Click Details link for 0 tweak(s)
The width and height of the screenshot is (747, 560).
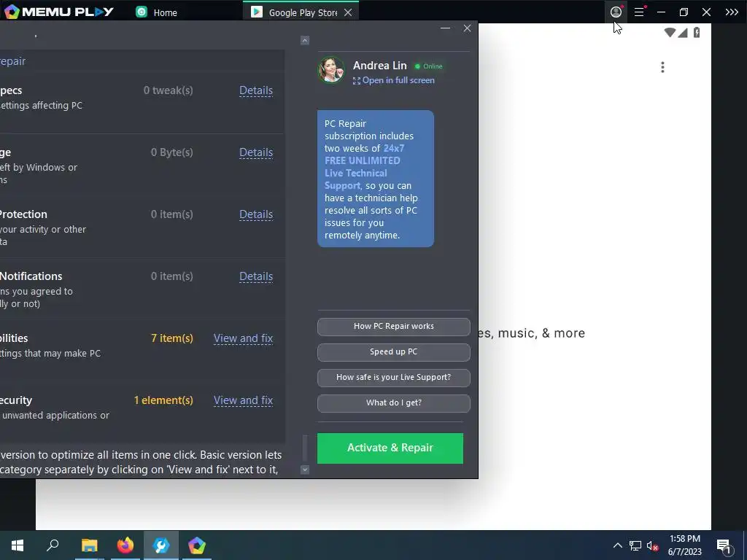tap(256, 90)
